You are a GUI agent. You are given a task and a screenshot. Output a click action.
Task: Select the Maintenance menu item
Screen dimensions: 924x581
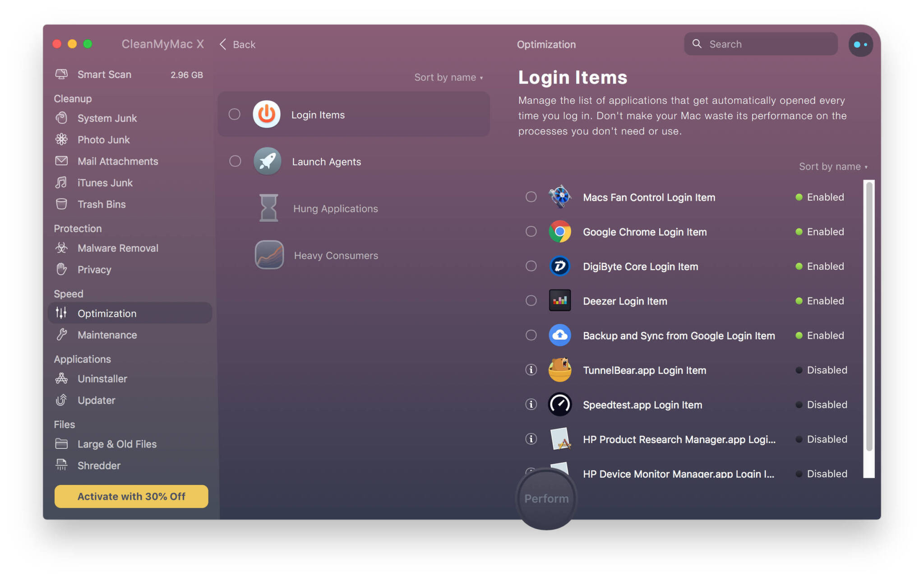(x=107, y=335)
